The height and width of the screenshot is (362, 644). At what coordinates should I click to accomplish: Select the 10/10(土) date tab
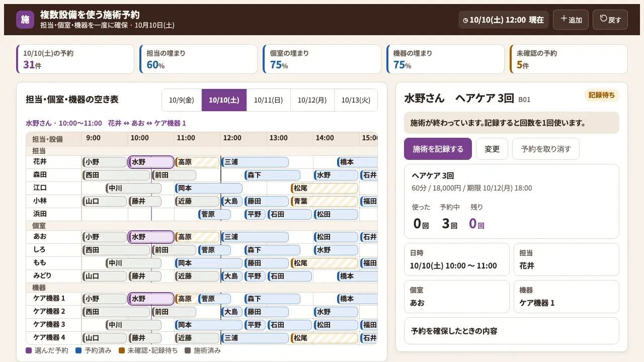[224, 100]
